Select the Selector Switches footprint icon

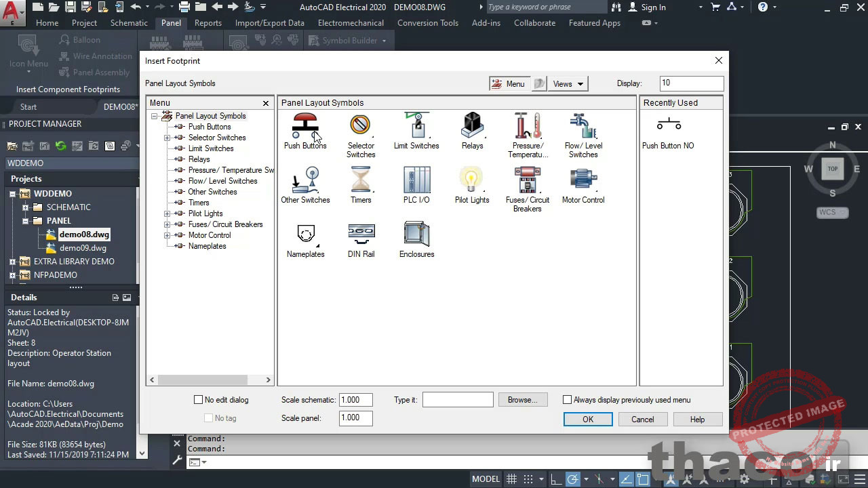click(360, 125)
